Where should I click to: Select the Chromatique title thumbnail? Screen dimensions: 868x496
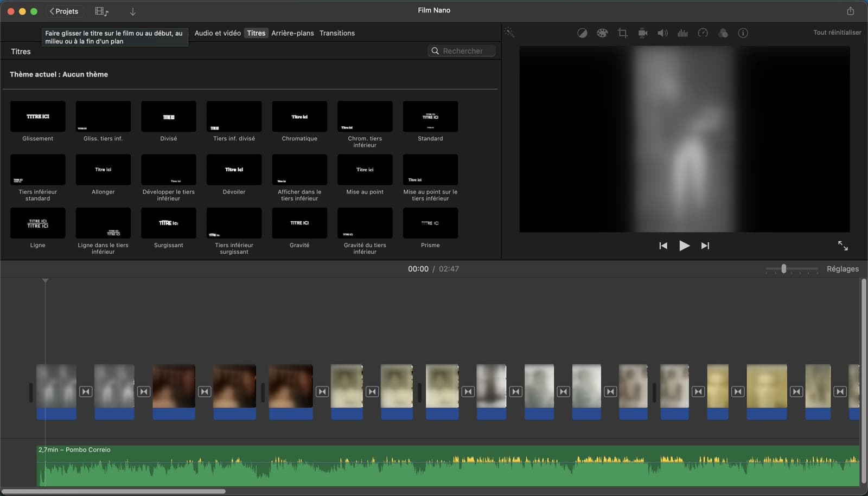pos(299,116)
